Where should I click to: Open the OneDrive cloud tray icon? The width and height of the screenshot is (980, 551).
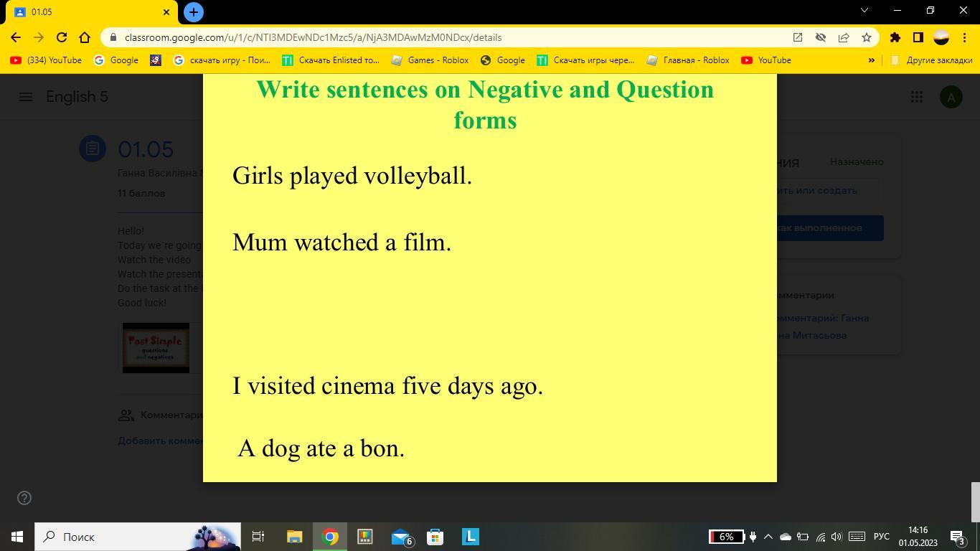[786, 537]
